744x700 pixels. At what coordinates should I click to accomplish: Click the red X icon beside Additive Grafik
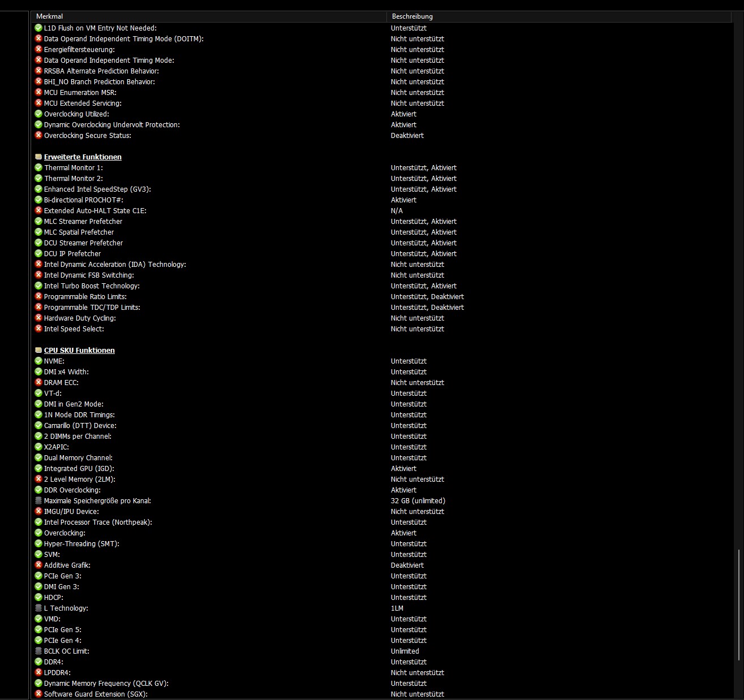coord(38,565)
